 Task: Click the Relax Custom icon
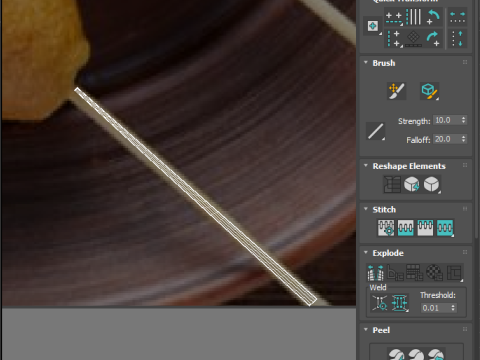click(x=431, y=184)
